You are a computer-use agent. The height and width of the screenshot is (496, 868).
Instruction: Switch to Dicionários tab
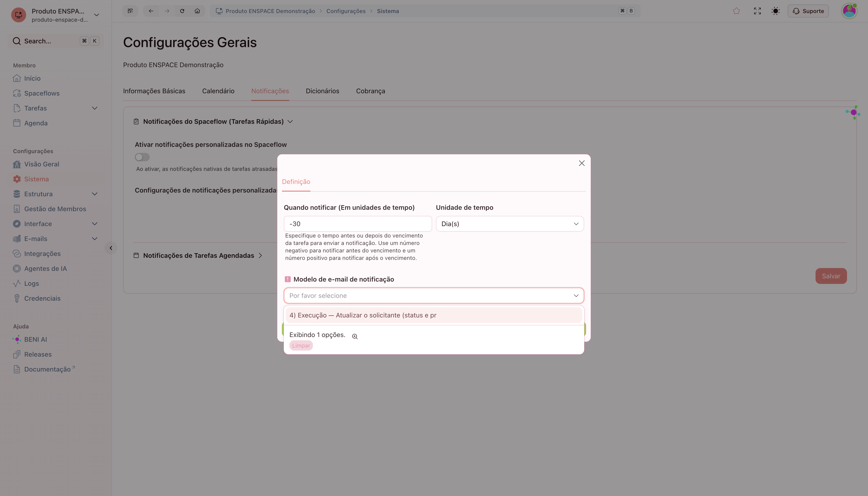click(322, 91)
